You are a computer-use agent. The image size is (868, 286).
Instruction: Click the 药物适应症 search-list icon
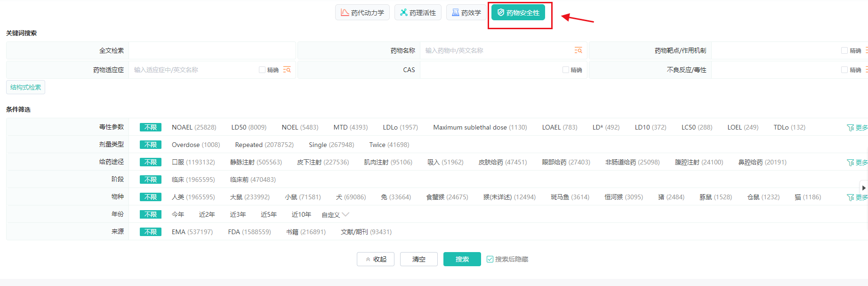point(287,70)
